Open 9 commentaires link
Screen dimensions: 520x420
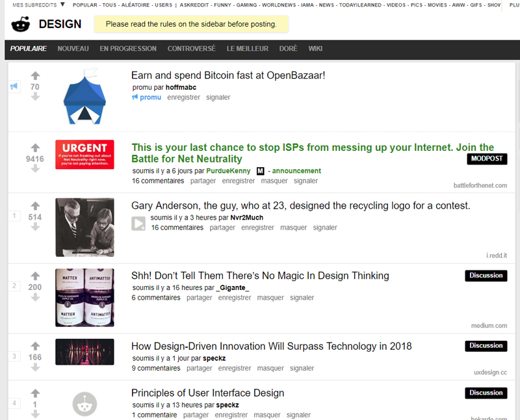156,368
